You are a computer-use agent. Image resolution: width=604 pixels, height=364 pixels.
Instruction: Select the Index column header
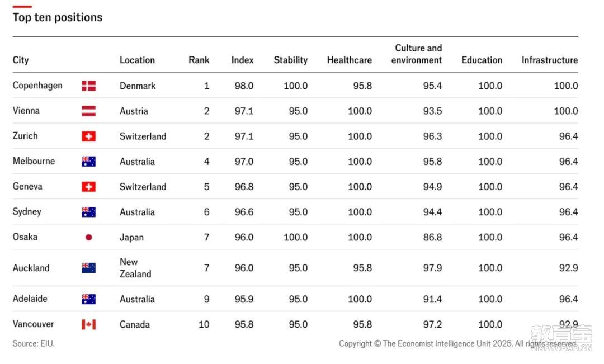tap(242, 60)
